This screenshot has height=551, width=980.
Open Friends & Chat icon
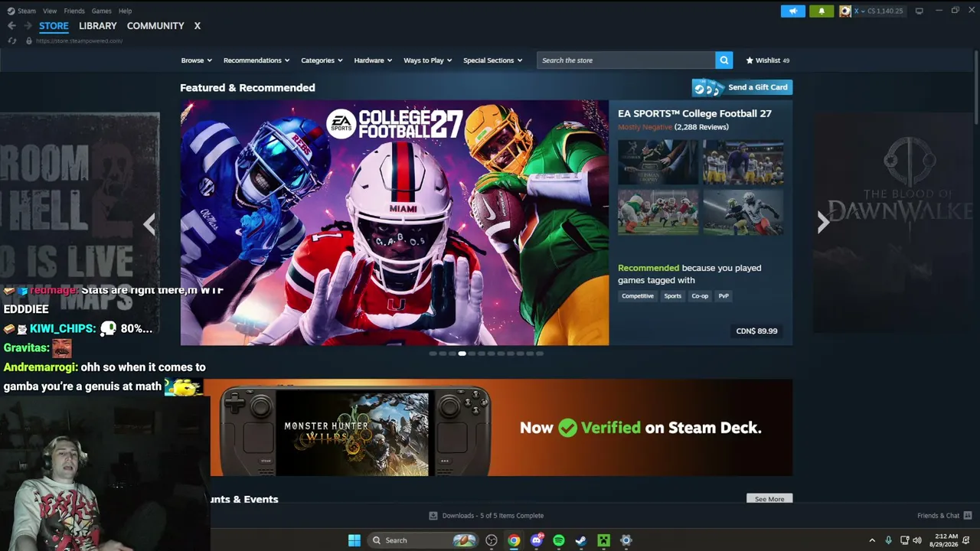coord(968,516)
